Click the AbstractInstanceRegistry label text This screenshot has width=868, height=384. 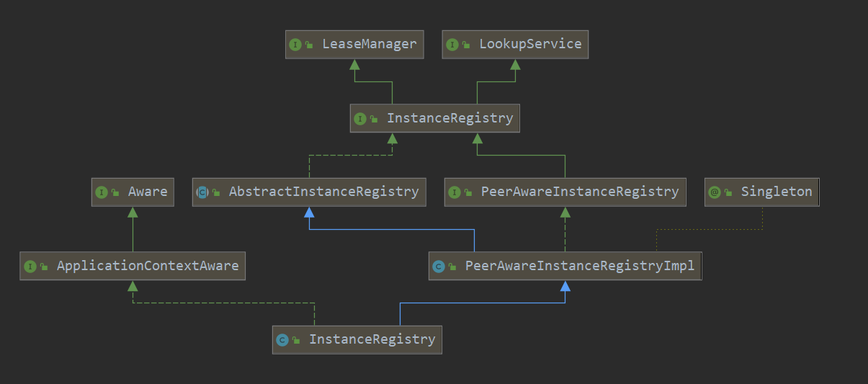pyautogui.click(x=323, y=192)
